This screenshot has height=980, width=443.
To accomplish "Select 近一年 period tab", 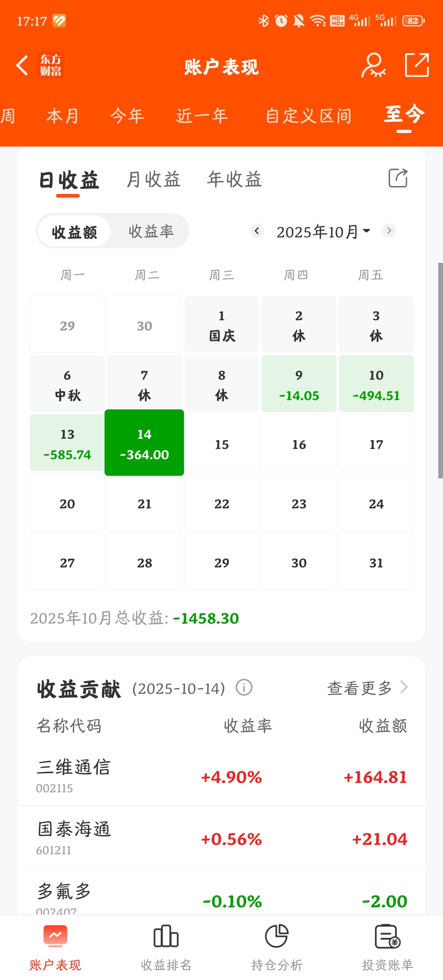I will (x=202, y=116).
